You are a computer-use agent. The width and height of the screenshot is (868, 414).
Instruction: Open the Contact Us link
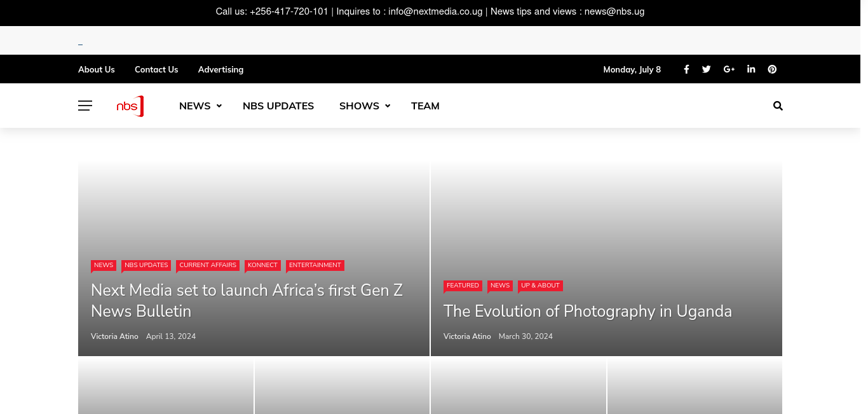(156, 69)
